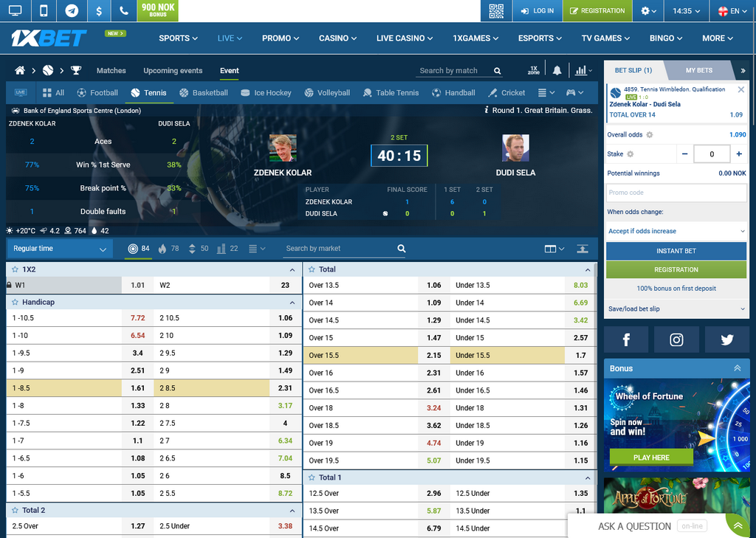Click the Promo code input field

point(676,193)
